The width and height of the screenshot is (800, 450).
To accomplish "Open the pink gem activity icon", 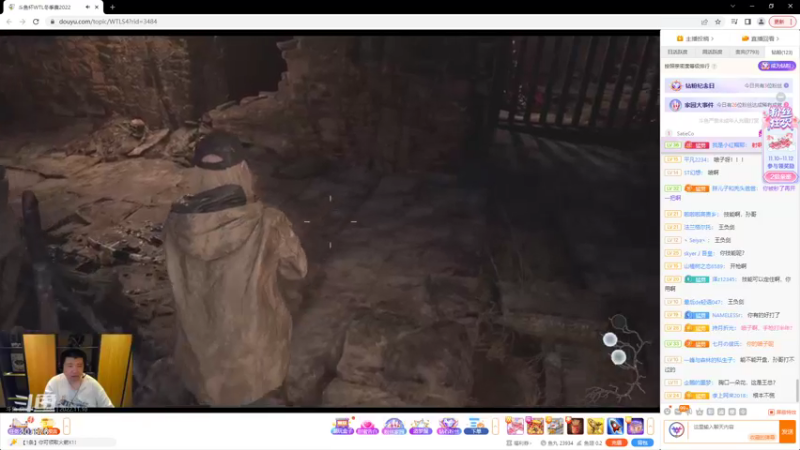I will 367,426.
